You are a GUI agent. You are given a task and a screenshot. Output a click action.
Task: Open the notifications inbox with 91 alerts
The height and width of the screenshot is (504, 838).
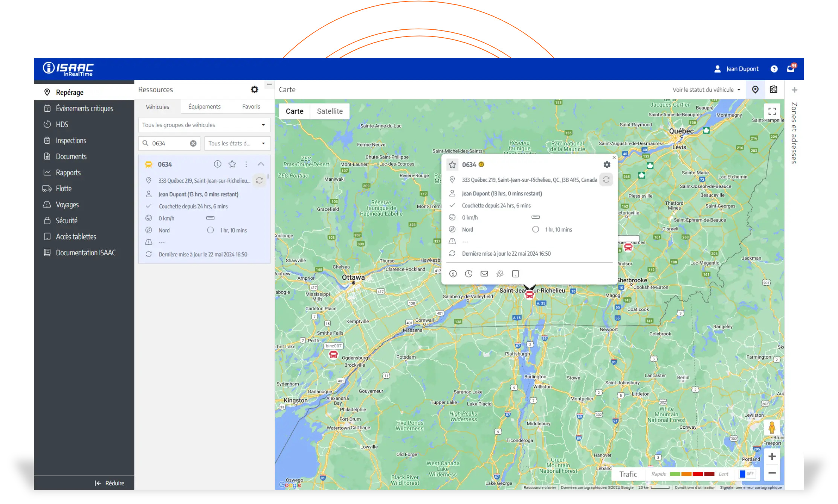tap(791, 69)
